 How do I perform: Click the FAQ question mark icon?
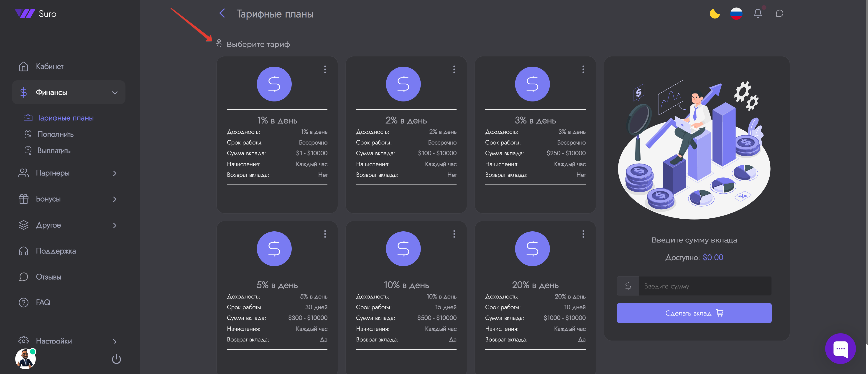23,302
